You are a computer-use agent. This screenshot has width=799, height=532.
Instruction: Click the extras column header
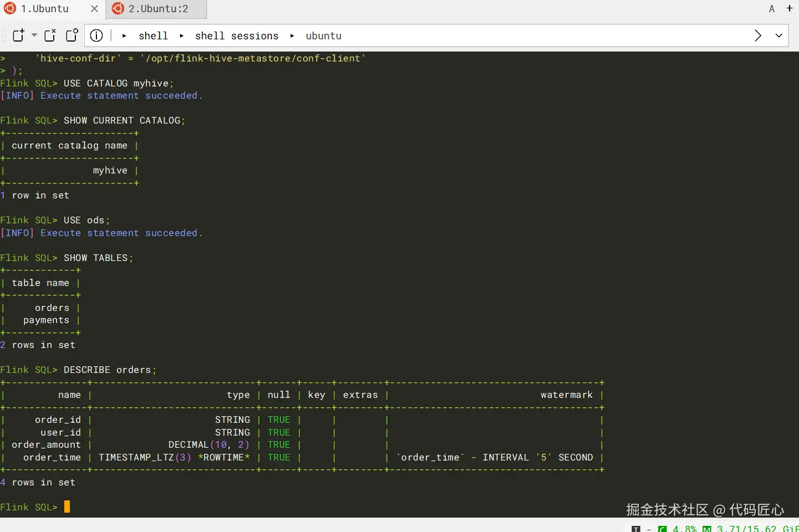click(360, 395)
